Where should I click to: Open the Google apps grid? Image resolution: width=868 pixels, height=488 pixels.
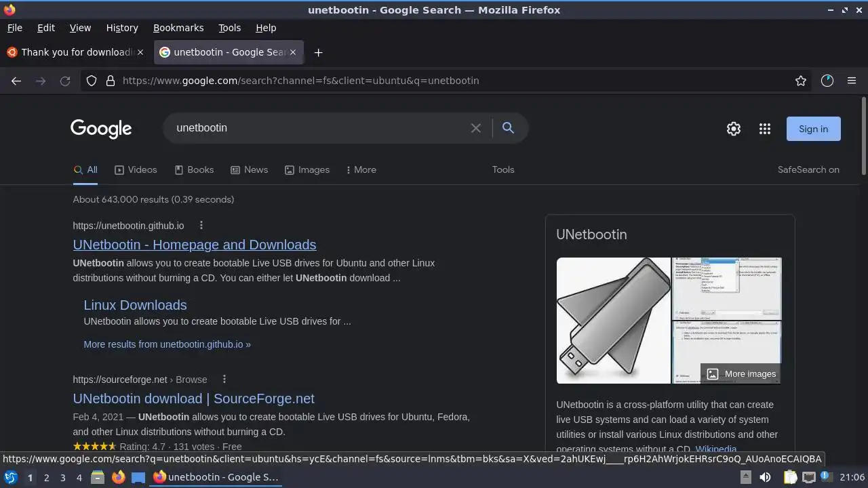point(765,129)
